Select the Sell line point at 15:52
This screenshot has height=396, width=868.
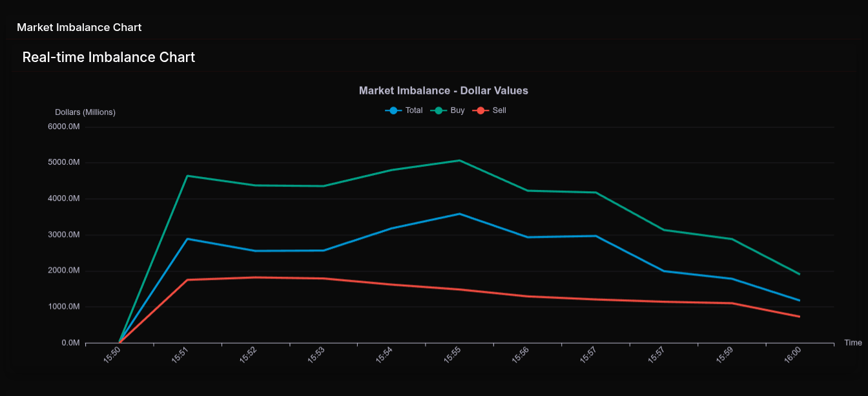point(255,277)
